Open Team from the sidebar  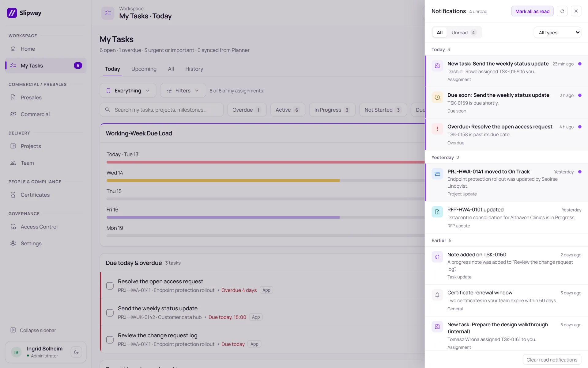click(46, 163)
